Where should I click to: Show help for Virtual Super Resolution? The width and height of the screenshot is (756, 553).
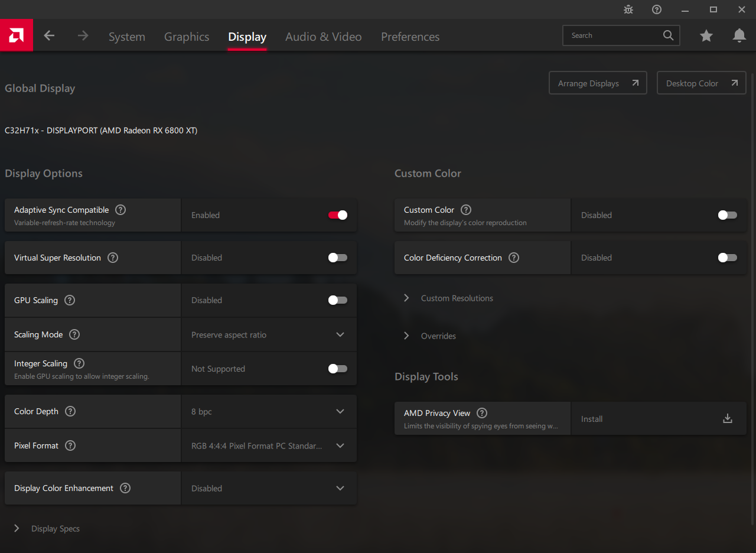[113, 258]
